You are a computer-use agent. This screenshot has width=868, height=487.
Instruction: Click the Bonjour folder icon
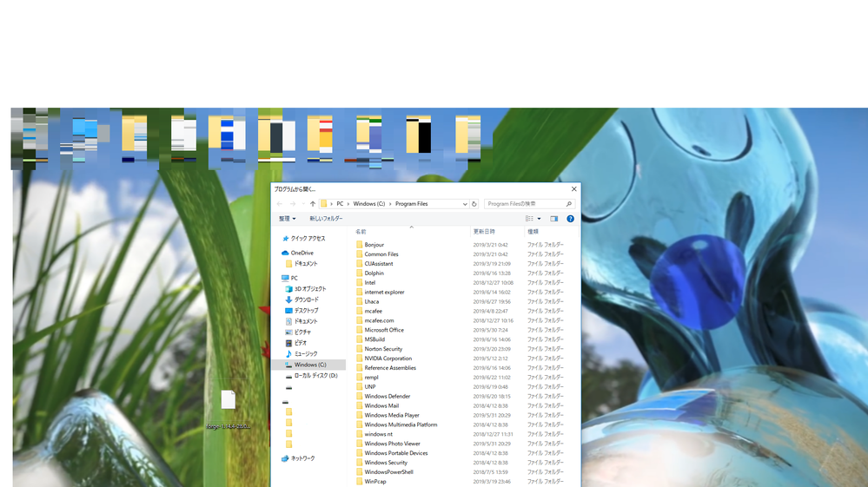pyautogui.click(x=359, y=244)
